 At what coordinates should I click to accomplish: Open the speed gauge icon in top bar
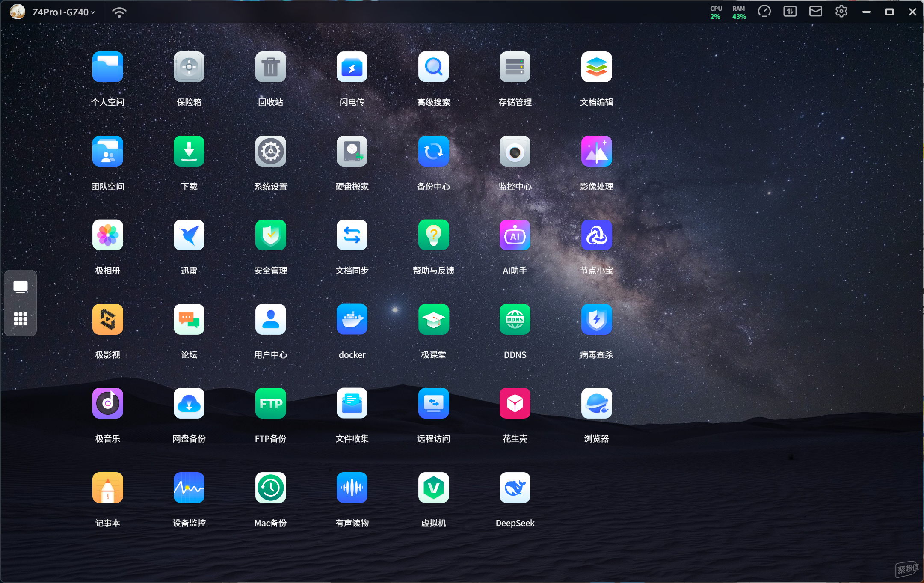pos(764,12)
